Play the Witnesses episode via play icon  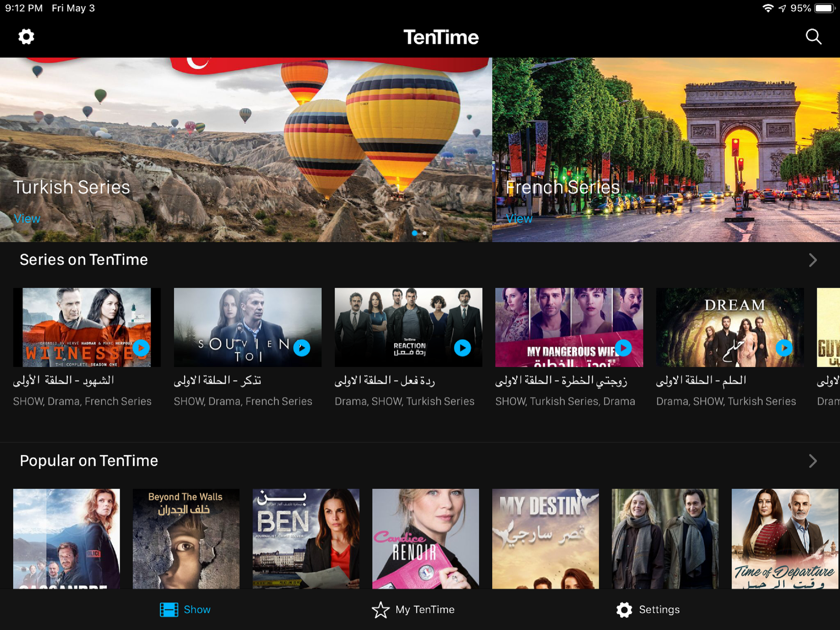point(141,347)
